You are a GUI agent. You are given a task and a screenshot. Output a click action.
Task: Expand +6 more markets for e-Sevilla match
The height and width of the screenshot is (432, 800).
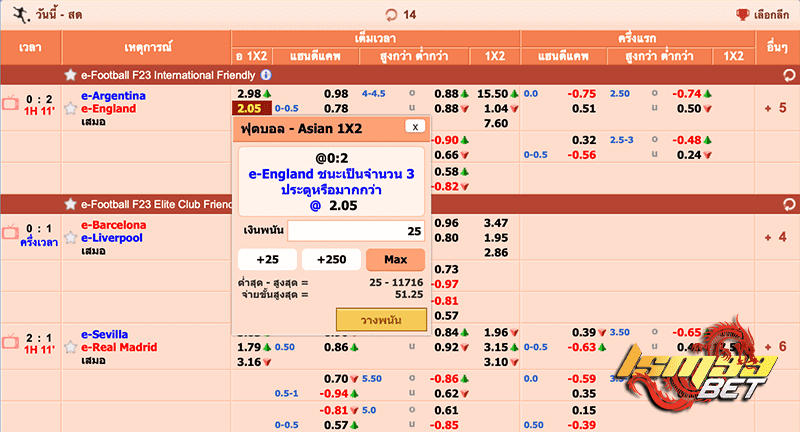coord(776,347)
